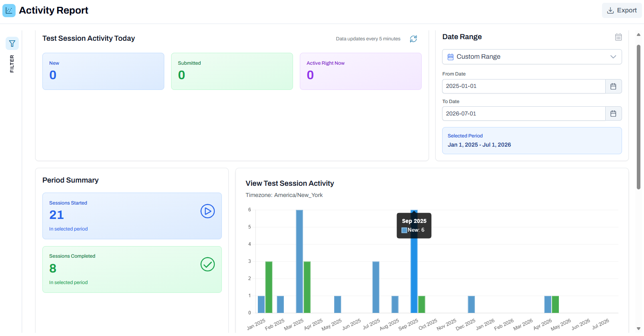Open the Sessions Started summary card
The image size is (644, 336).
[132, 216]
